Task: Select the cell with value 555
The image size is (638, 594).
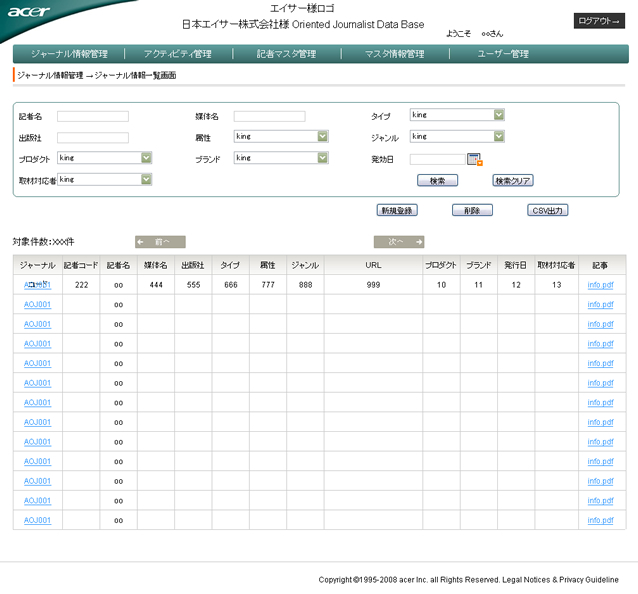Action: click(x=193, y=285)
